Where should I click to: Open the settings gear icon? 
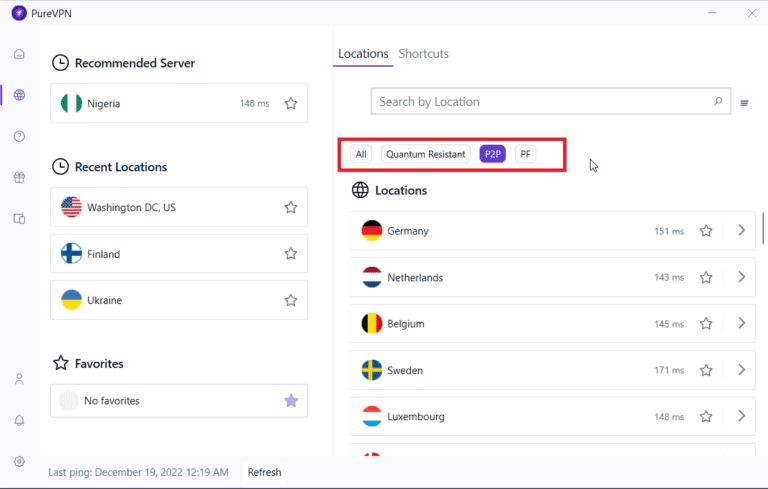[x=19, y=461]
